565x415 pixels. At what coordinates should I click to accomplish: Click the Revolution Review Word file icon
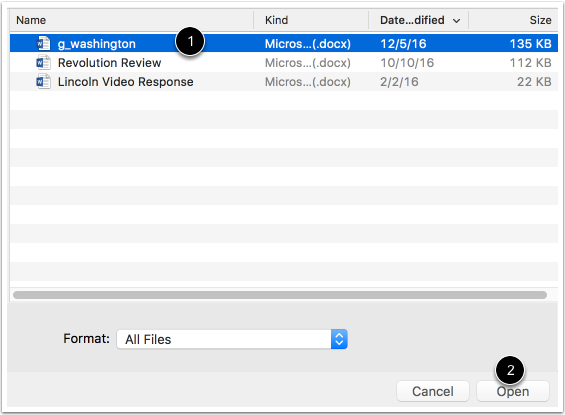(x=43, y=63)
